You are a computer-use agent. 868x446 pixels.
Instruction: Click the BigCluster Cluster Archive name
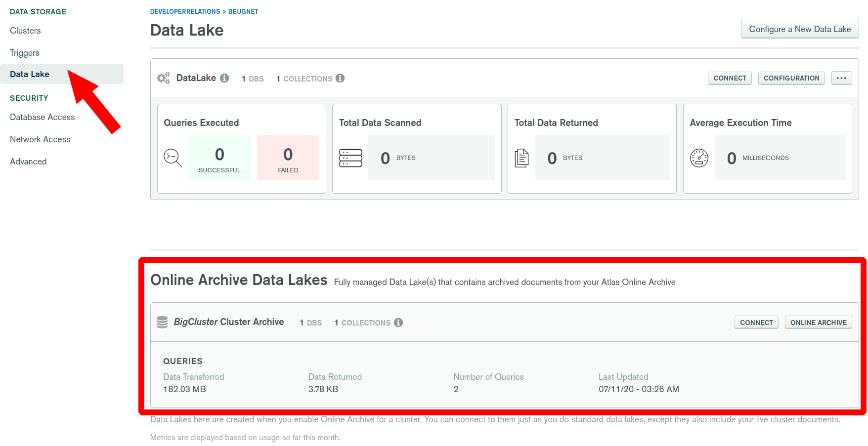[229, 322]
